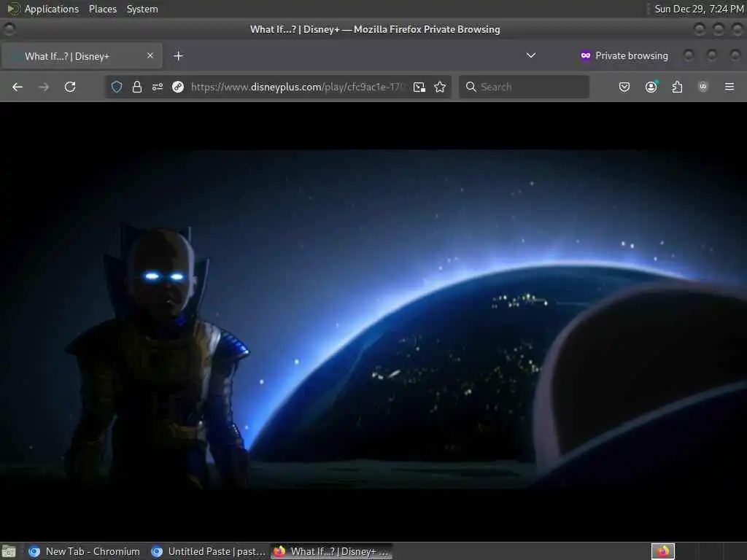
Task: Click the window menu button in Firefox title bar
Action: click(x=9, y=29)
